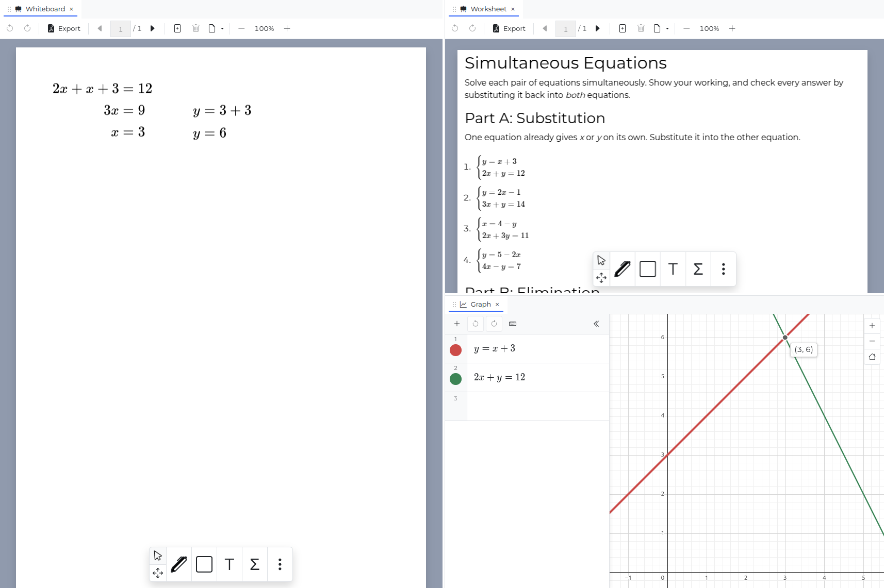Select the pen tool in Whiteboard toolbar

(x=179, y=564)
